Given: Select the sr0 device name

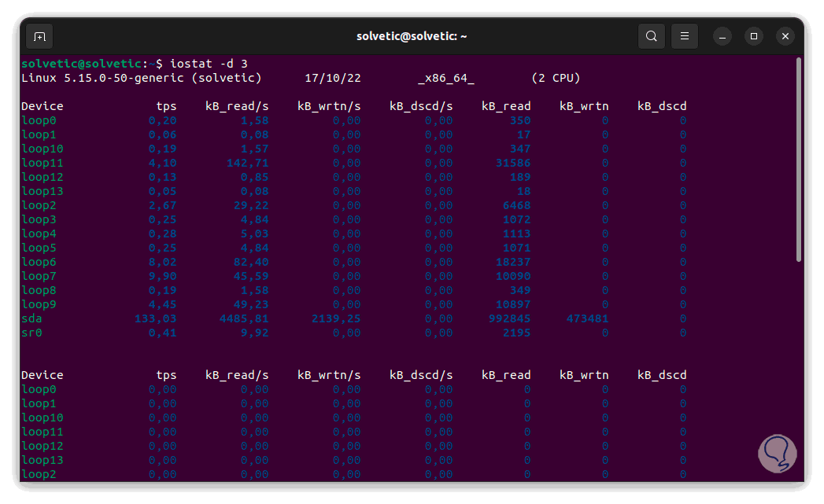Looking at the screenshot, I should point(31,333).
